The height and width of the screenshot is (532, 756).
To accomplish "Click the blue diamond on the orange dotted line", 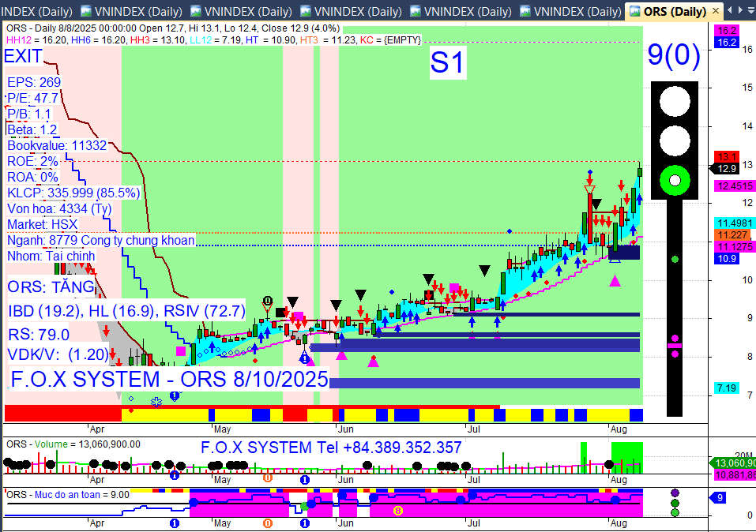I will (510, 232).
